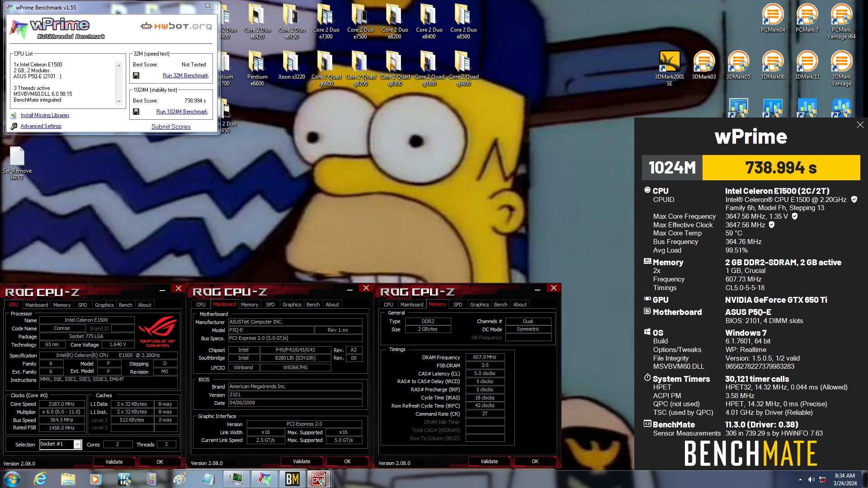Open the volume icon in system tray

click(811, 479)
